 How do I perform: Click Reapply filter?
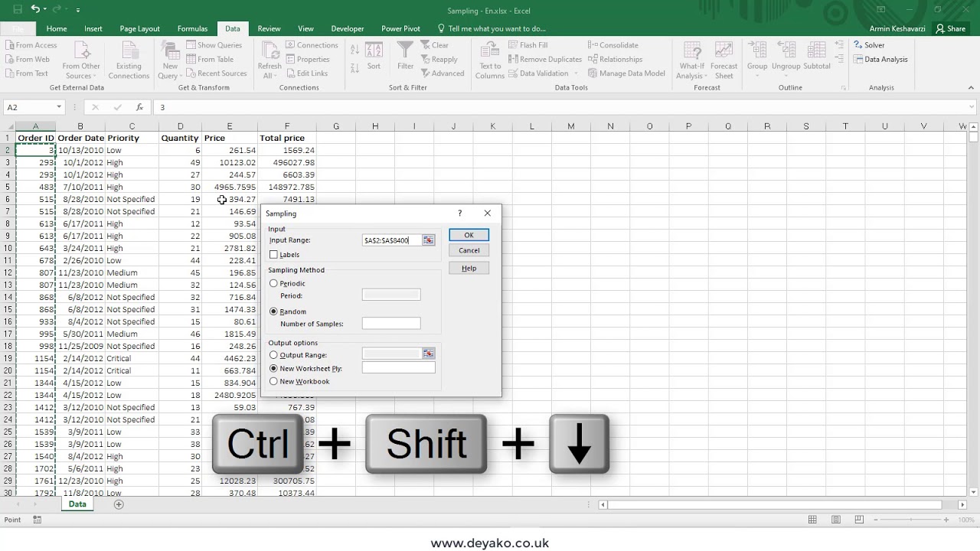(x=439, y=59)
